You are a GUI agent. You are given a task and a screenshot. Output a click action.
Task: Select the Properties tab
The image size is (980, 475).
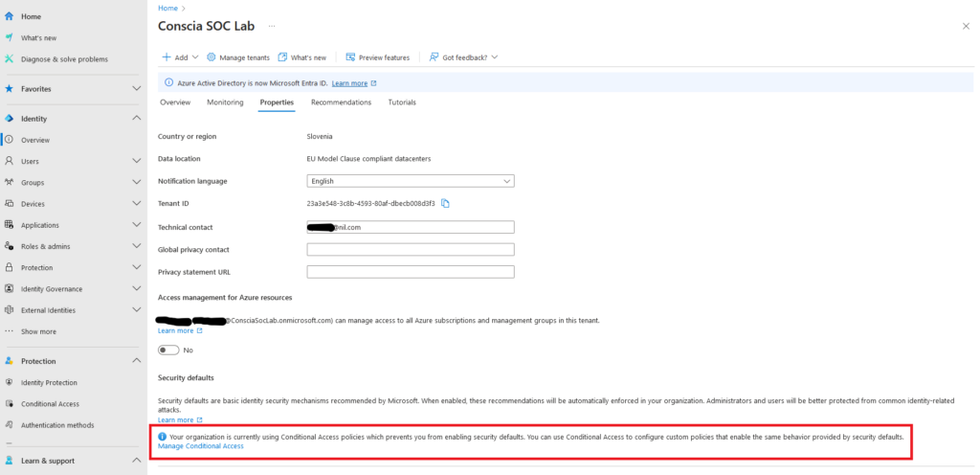click(x=277, y=102)
